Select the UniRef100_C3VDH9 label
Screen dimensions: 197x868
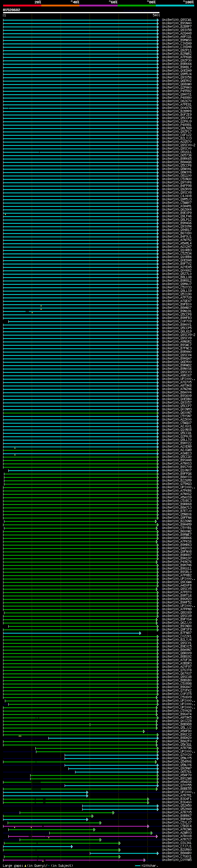coord(177,43)
